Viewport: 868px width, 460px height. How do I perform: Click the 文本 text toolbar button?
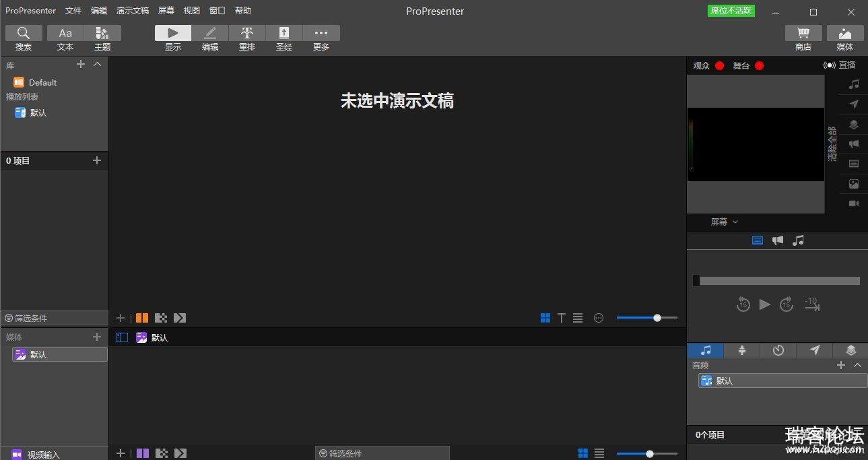(x=65, y=38)
